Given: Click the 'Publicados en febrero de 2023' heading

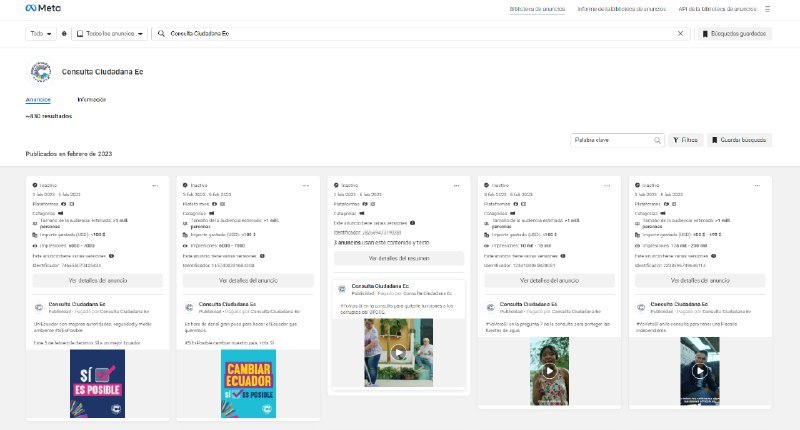Looking at the screenshot, I should tap(69, 154).
